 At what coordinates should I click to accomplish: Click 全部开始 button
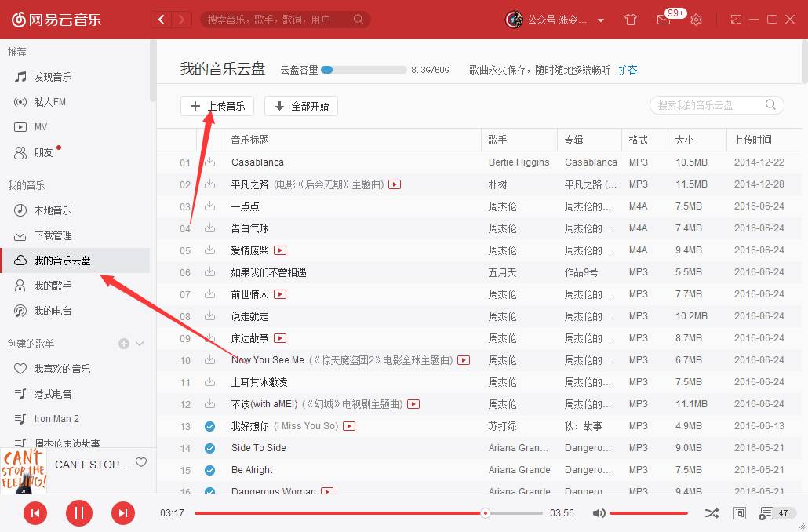point(301,106)
